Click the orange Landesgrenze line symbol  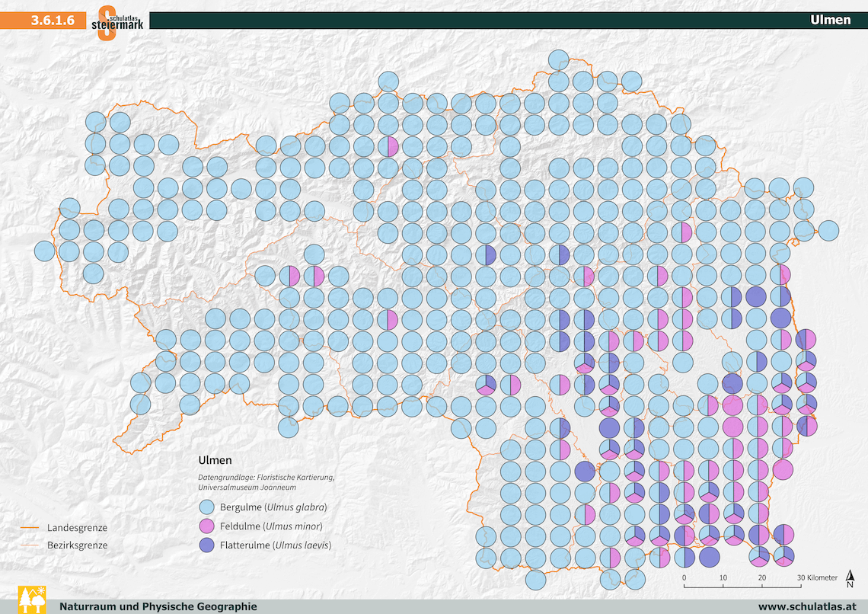click(30, 527)
